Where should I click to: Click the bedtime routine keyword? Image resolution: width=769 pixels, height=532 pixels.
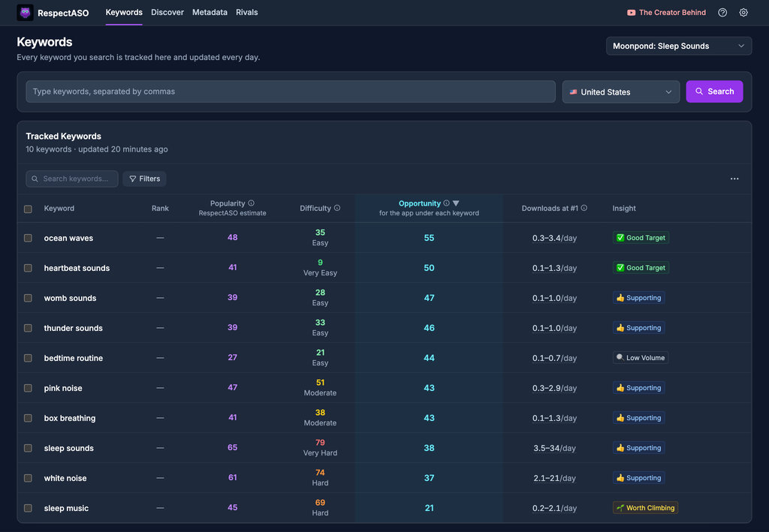[x=74, y=358]
